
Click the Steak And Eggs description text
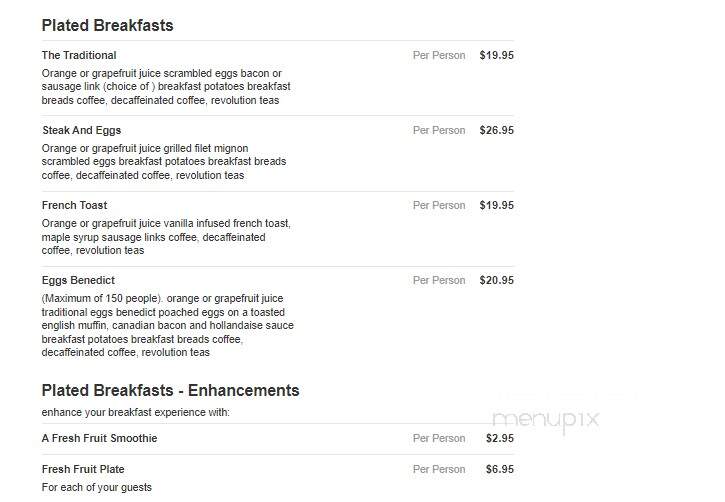(164, 162)
